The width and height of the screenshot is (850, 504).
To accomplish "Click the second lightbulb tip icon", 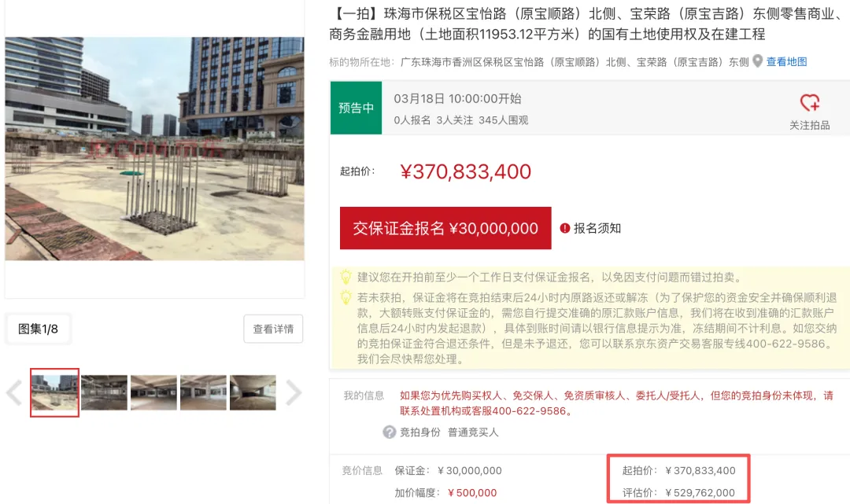I will pos(346,298).
